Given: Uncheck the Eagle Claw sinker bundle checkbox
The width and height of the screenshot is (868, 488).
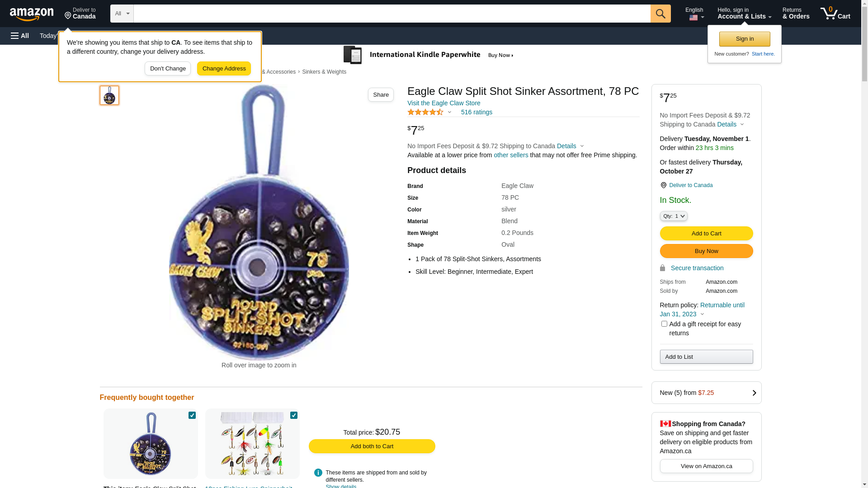Looking at the screenshot, I should (x=192, y=415).
